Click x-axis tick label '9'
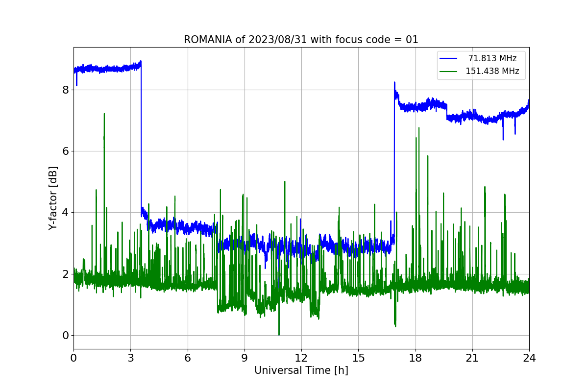Screen dimensions: 588x392 point(245,358)
